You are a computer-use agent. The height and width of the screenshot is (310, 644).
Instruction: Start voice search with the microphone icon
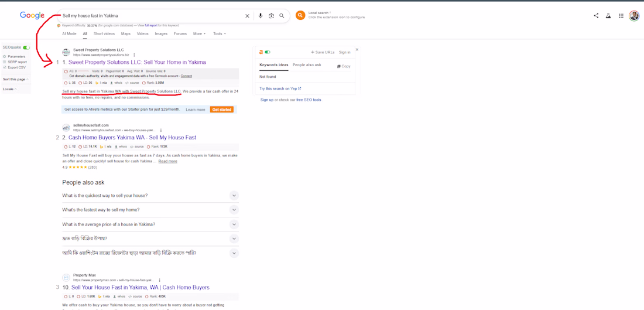261,16
